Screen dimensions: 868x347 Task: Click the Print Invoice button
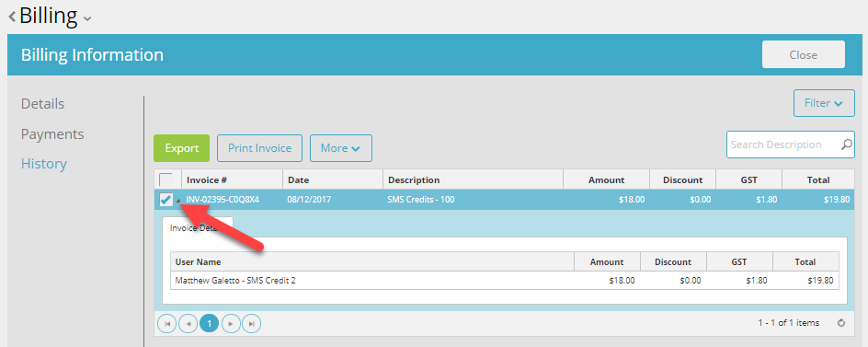pos(259,148)
